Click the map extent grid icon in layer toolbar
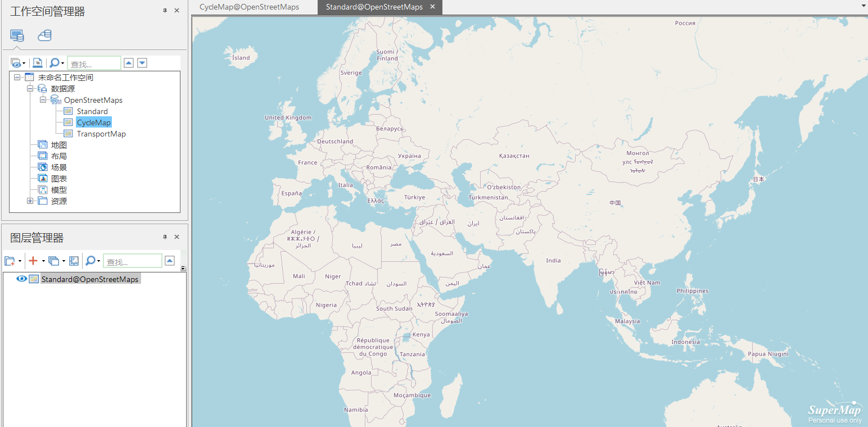Image resolution: width=868 pixels, height=427 pixels. 74,261
